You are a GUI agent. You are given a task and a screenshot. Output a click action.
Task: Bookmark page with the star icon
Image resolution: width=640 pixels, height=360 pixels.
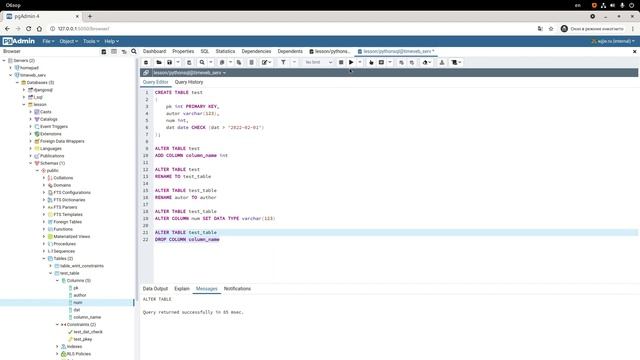(x=551, y=29)
